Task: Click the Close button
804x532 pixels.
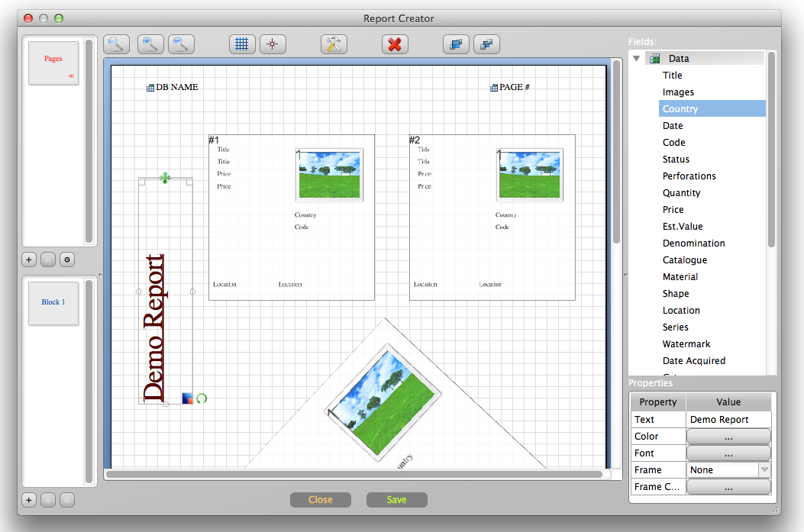Action: [321, 500]
